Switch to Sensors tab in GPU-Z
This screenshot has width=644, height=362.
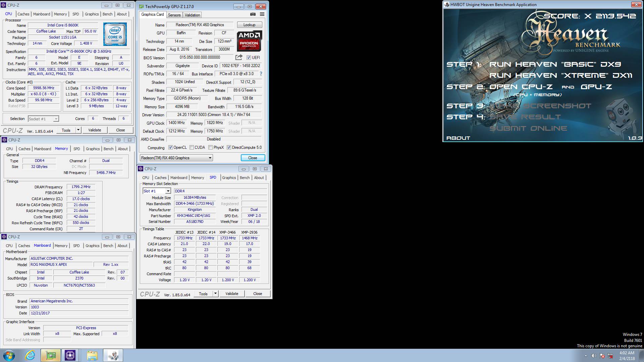[x=174, y=15]
